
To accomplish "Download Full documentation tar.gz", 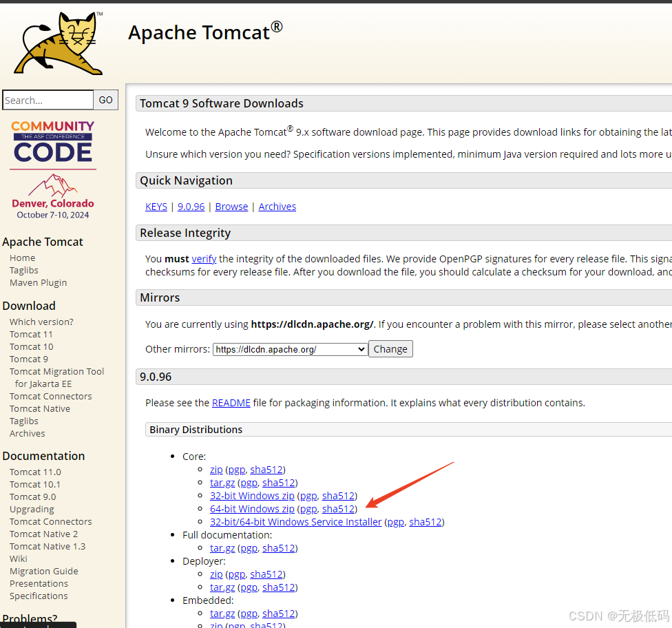I will pyautogui.click(x=222, y=548).
